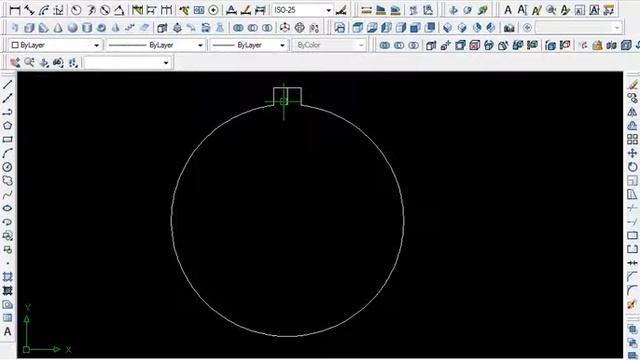Viewport: 640px width, 360px height.
Task: Select the Table tool in left toolbar
Action: 7,318
